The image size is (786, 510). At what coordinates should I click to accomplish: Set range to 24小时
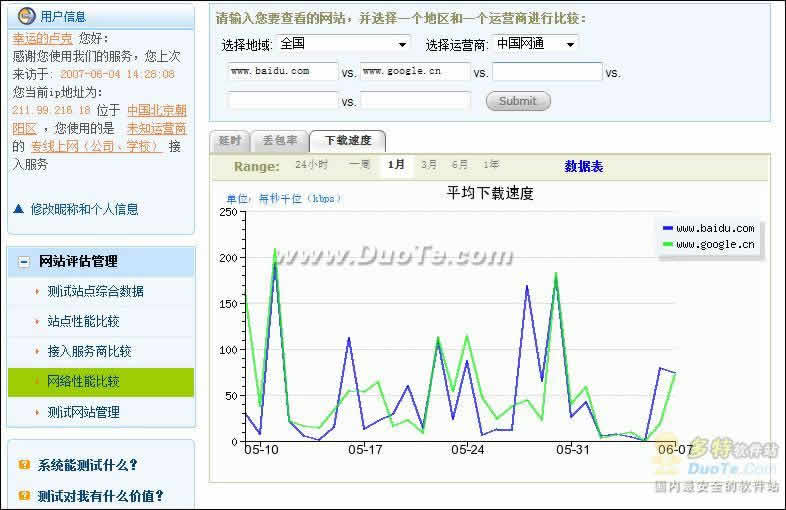coord(311,164)
